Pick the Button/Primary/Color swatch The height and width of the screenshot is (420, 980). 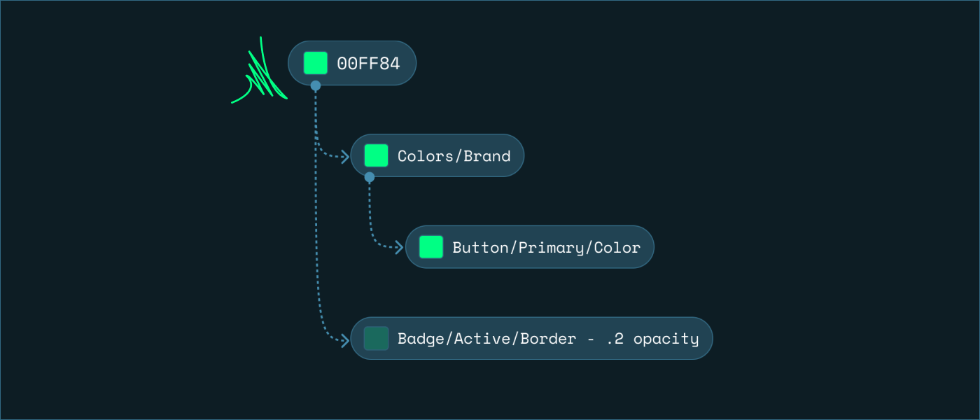431,246
